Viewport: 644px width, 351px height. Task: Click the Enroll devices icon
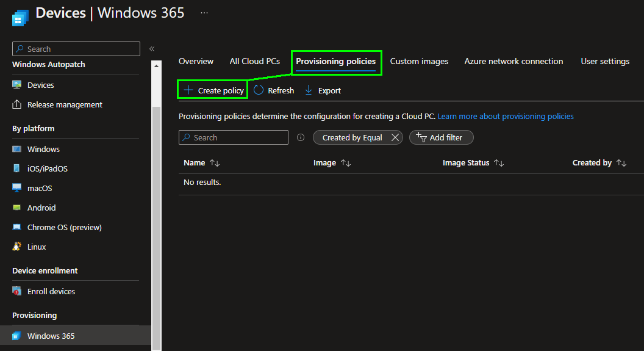click(x=17, y=291)
